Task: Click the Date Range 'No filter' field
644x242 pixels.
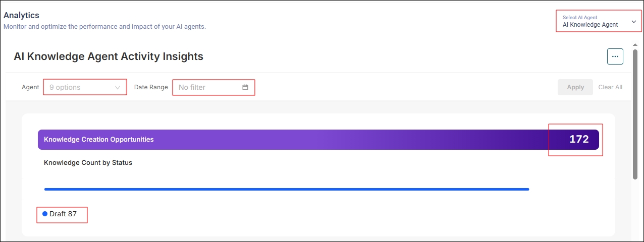Action: (207, 87)
